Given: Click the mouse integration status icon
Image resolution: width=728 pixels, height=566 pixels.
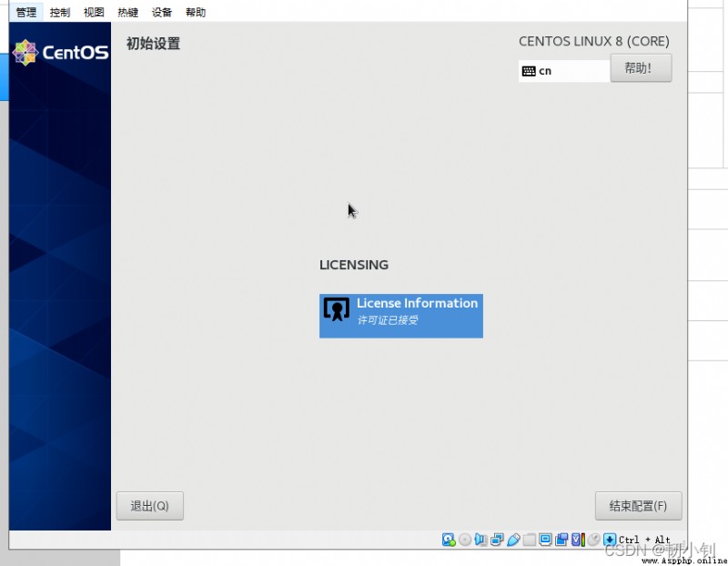Looking at the screenshot, I should 593,540.
